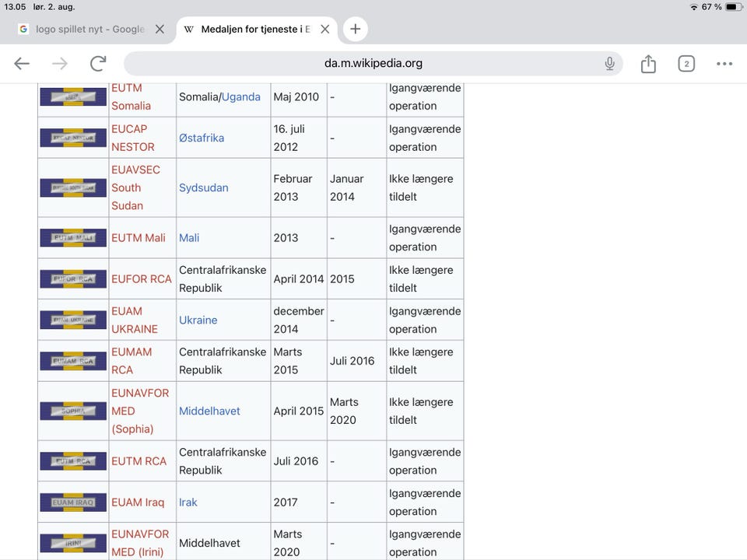Open the EUNAVFOR MED (Irini) link
747x560 pixels.
[x=140, y=544]
